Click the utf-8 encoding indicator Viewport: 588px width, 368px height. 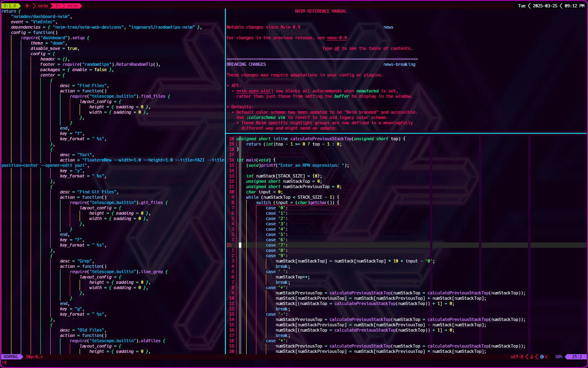click(x=517, y=357)
